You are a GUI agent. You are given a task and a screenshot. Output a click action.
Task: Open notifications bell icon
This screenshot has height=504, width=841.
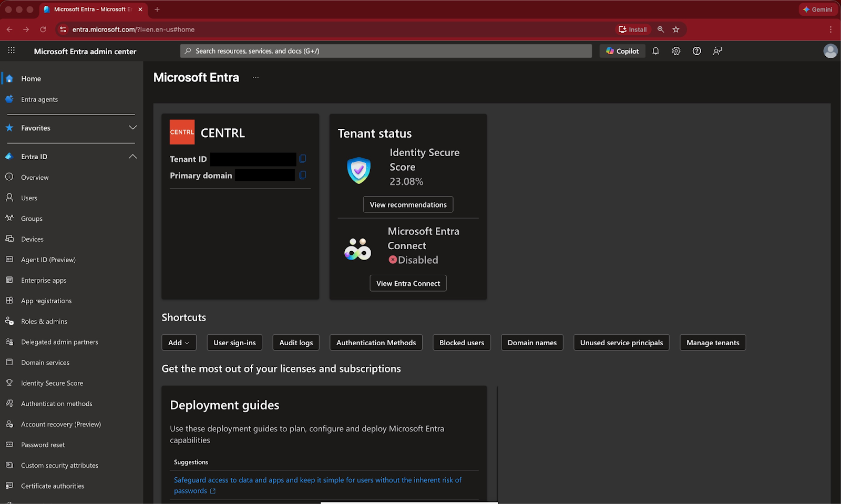(655, 51)
